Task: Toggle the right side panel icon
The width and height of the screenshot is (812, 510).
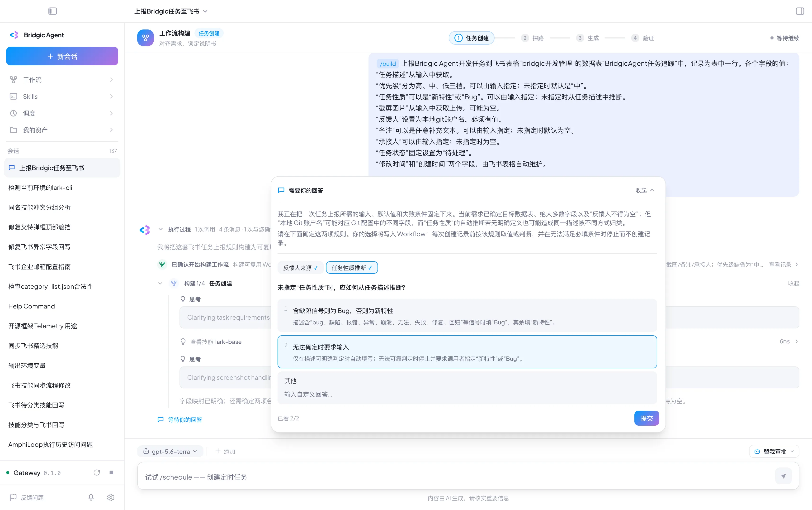Action: (x=800, y=11)
